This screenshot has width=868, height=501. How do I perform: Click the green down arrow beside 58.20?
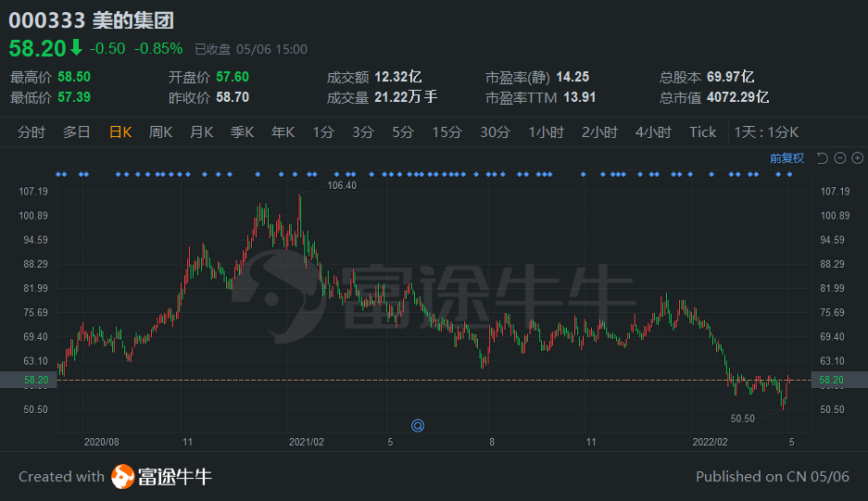(x=76, y=47)
